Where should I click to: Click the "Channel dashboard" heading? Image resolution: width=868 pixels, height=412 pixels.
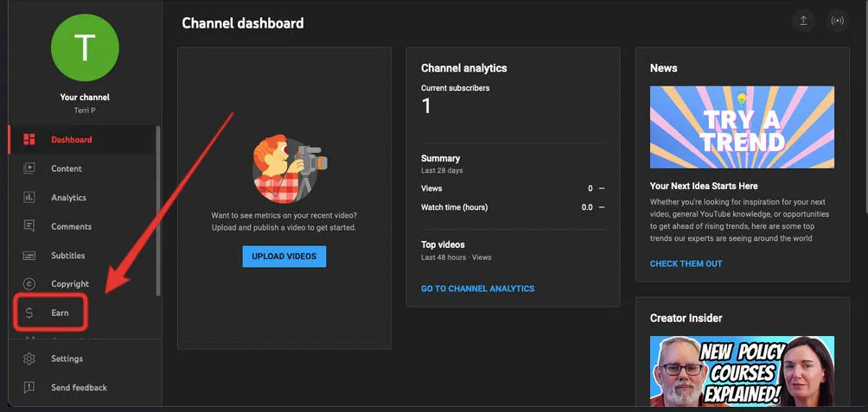242,23
